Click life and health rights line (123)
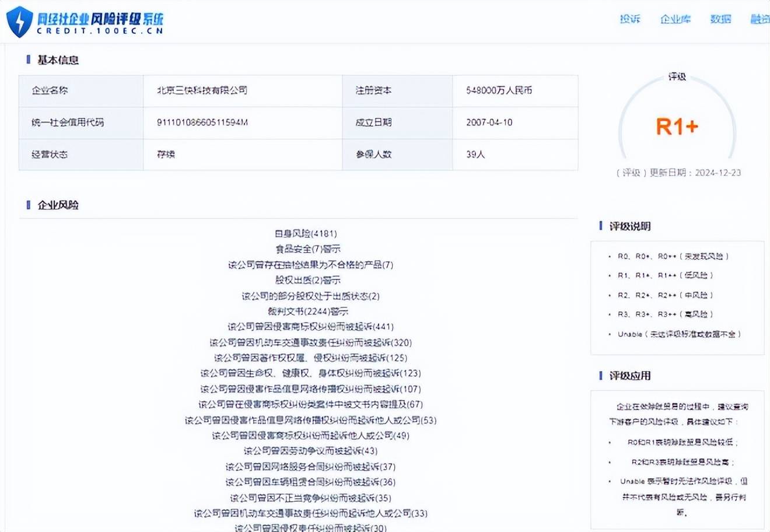Image resolution: width=770 pixels, height=532 pixels. coord(310,373)
